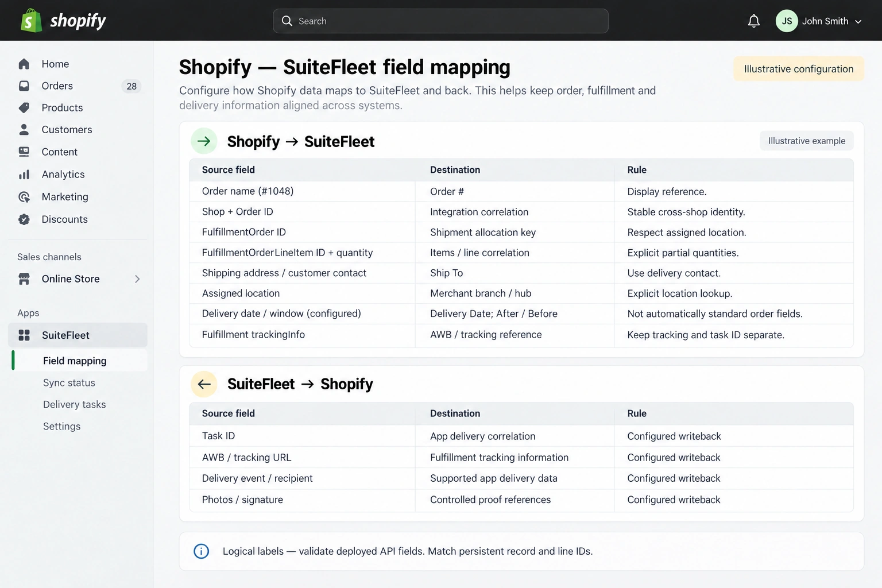
Task: Open Delivery tasks under SuiteFleet
Action: [x=75, y=404]
